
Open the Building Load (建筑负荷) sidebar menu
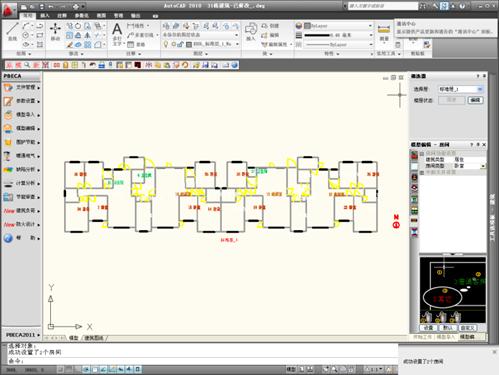click(x=22, y=211)
